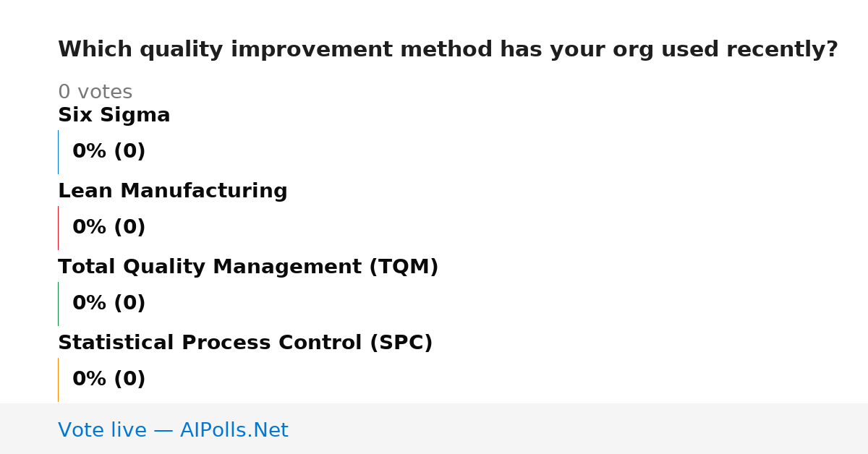Click 'AIPolls.Net' in the footer link

[234, 430]
